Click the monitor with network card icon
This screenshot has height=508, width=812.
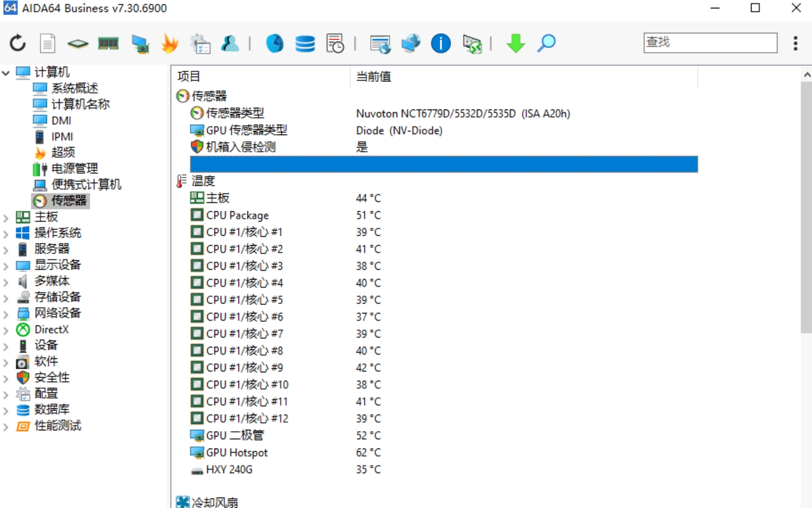coord(140,44)
